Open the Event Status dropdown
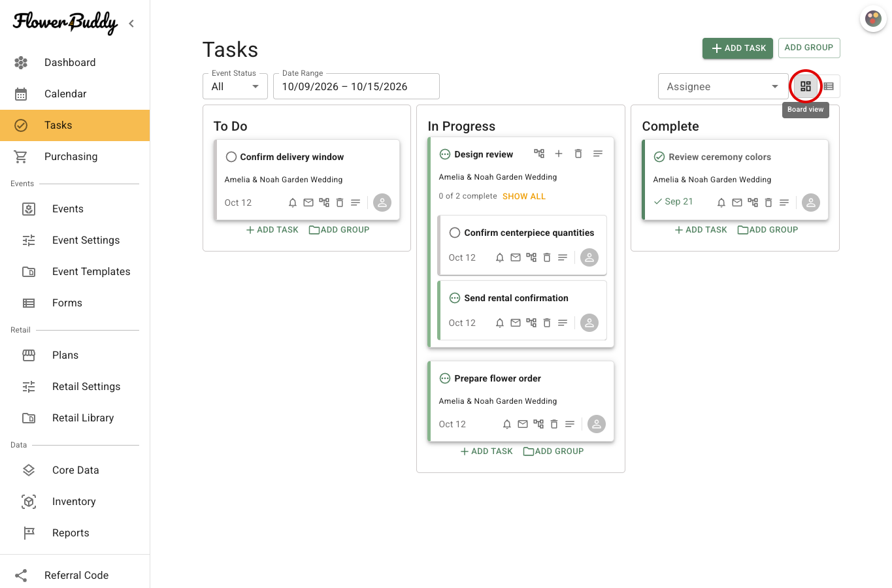 (x=235, y=86)
